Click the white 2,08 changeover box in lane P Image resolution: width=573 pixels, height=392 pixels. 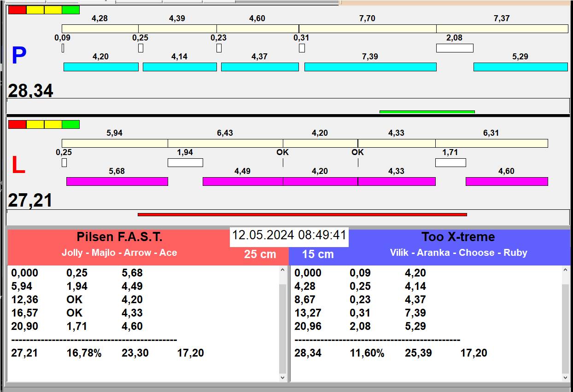(455, 48)
